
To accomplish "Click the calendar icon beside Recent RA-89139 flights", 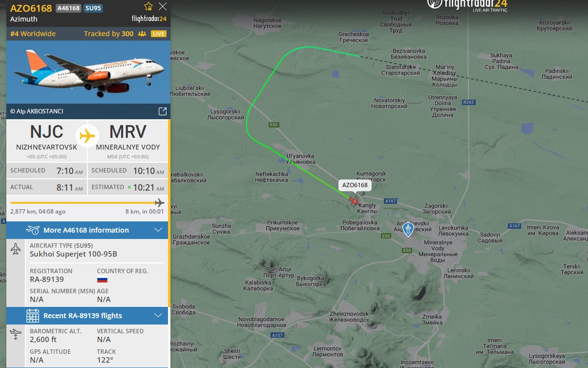I will tap(32, 316).
